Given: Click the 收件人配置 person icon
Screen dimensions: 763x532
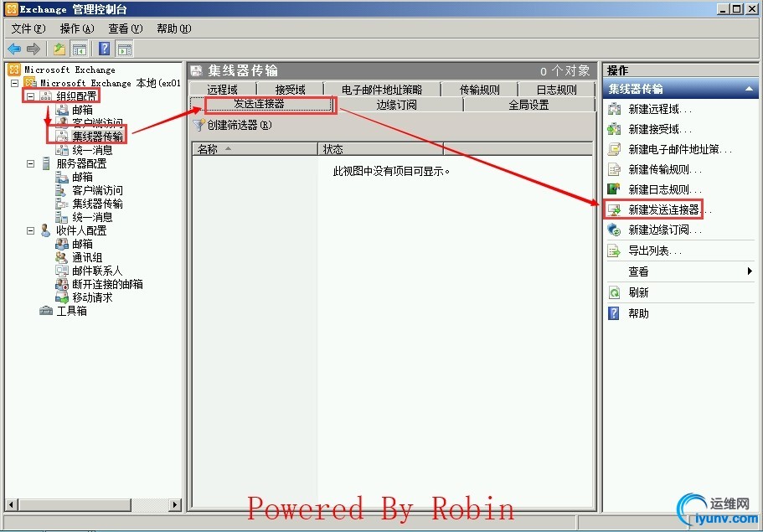Looking at the screenshot, I should point(46,230).
